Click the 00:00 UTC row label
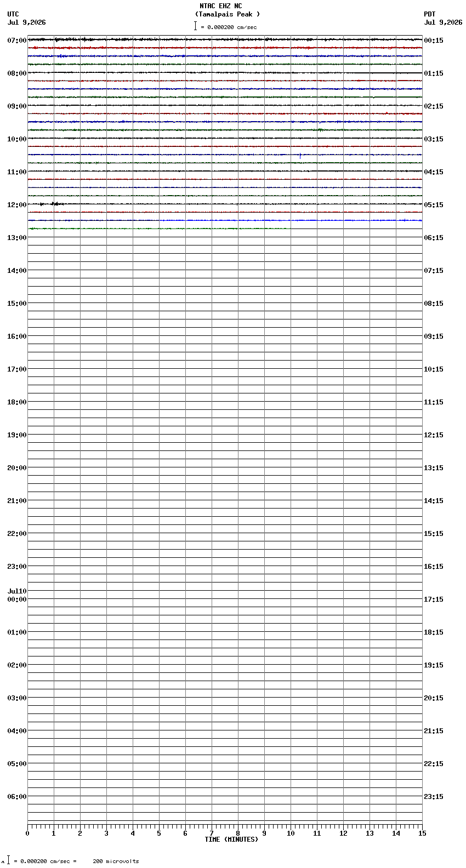This screenshot has width=466, height=868. (17, 599)
